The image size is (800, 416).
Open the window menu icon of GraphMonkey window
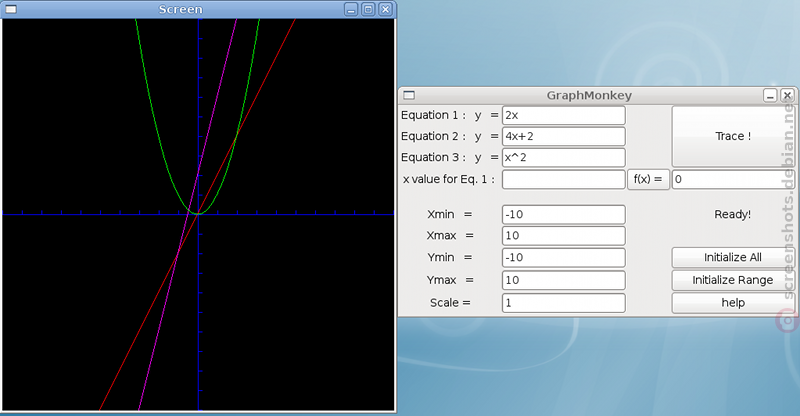tap(409, 95)
